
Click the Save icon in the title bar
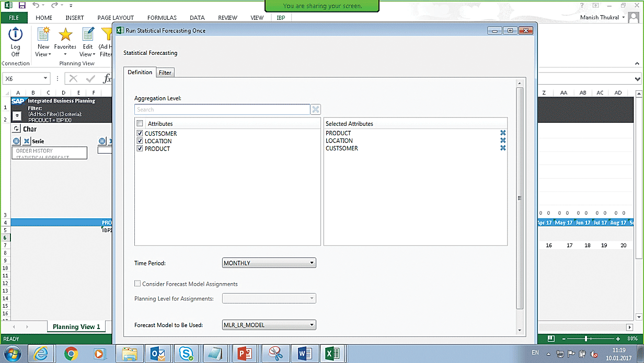tap(22, 5)
